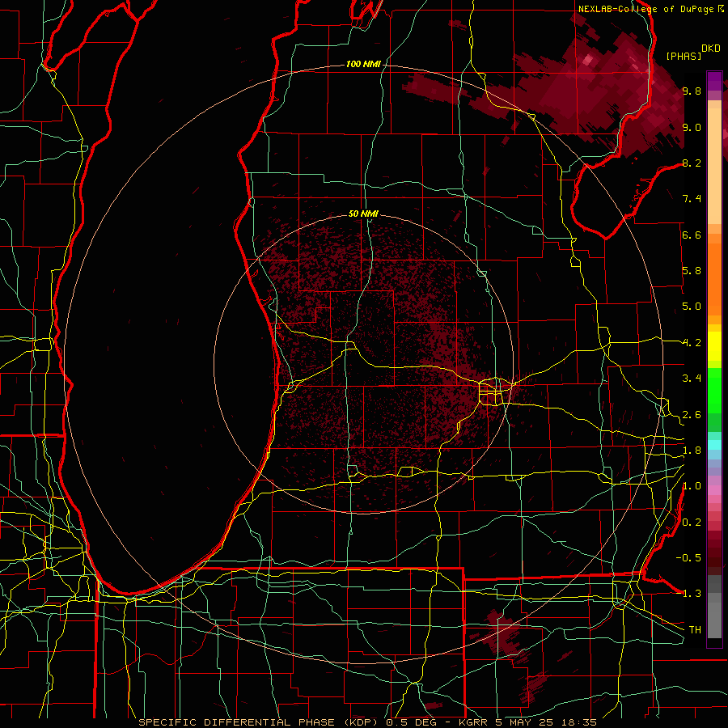Click the TH legend label
The width and height of the screenshot is (728, 728).
(x=695, y=630)
